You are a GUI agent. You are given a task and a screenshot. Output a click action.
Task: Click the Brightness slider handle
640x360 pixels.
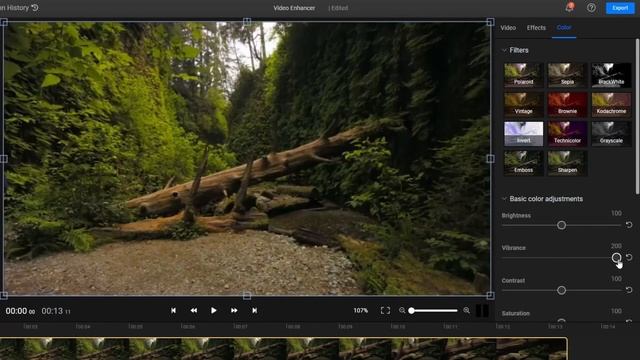click(x=561, y=225)
